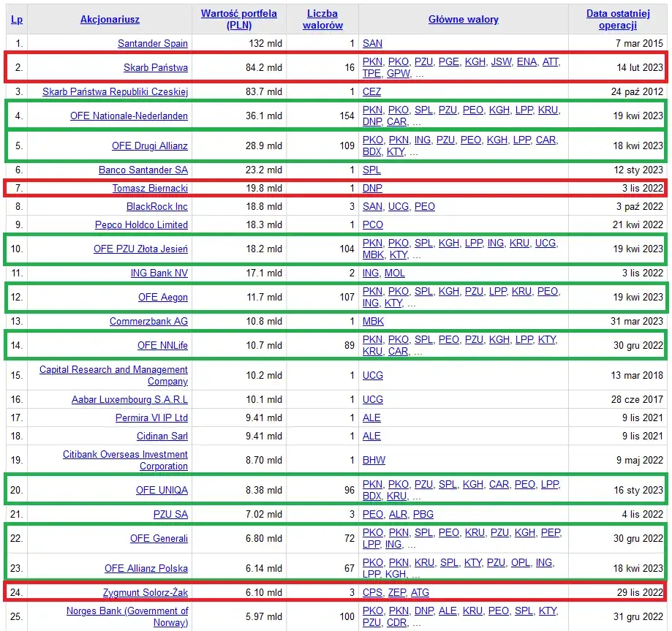Click the BlackRock Inc link
This screenshot has height=631, width=672.
[x=156, y=207]
